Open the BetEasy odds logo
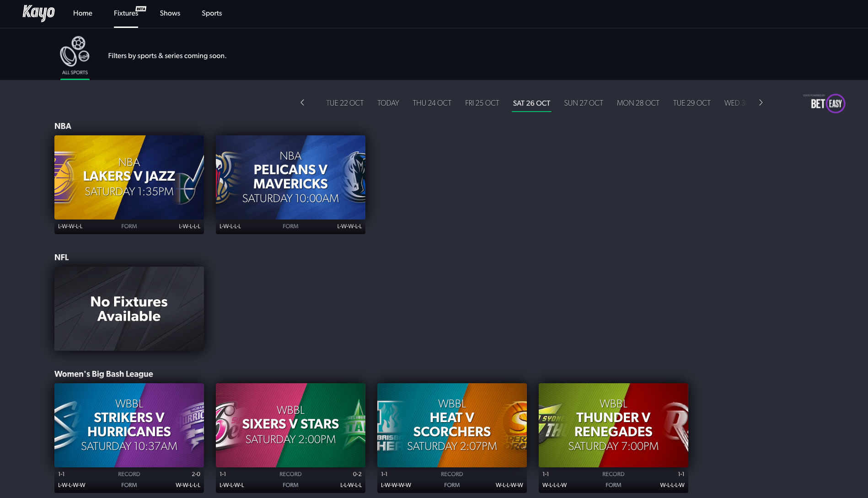The image size is (868, 498). (827, 103)
